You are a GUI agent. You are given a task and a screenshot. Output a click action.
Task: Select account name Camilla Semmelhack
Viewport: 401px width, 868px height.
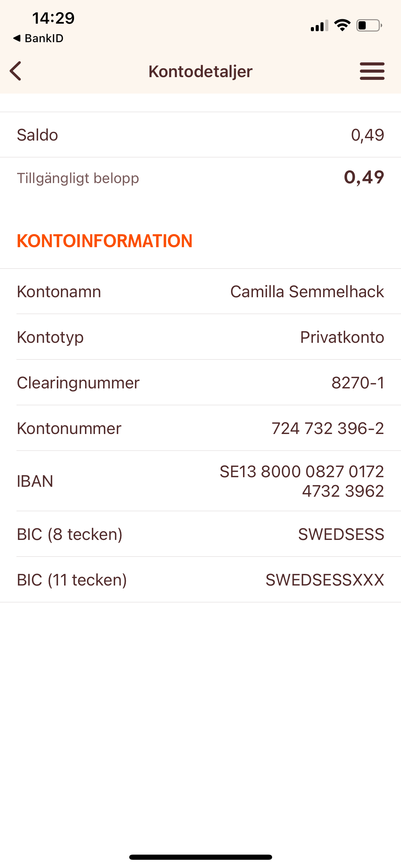click(x=307, y=292)
